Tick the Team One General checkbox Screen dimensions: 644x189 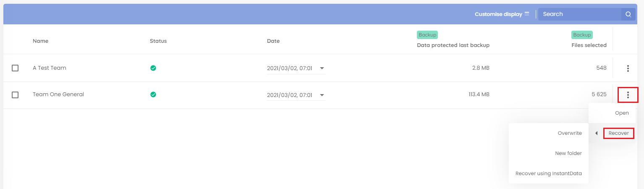click(x=15, y=95)
